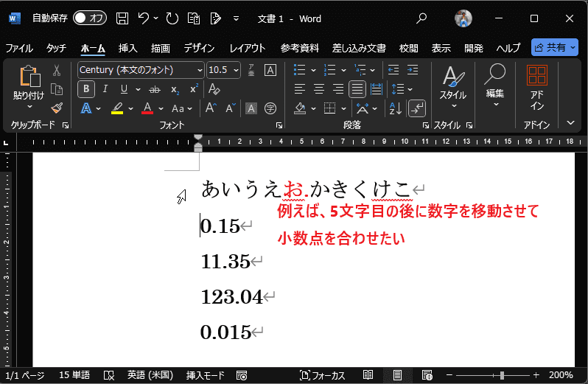Click the yellow text highlight color button
Image resolution: width=588 pixels, height=384 pixels.
[116, 108]
